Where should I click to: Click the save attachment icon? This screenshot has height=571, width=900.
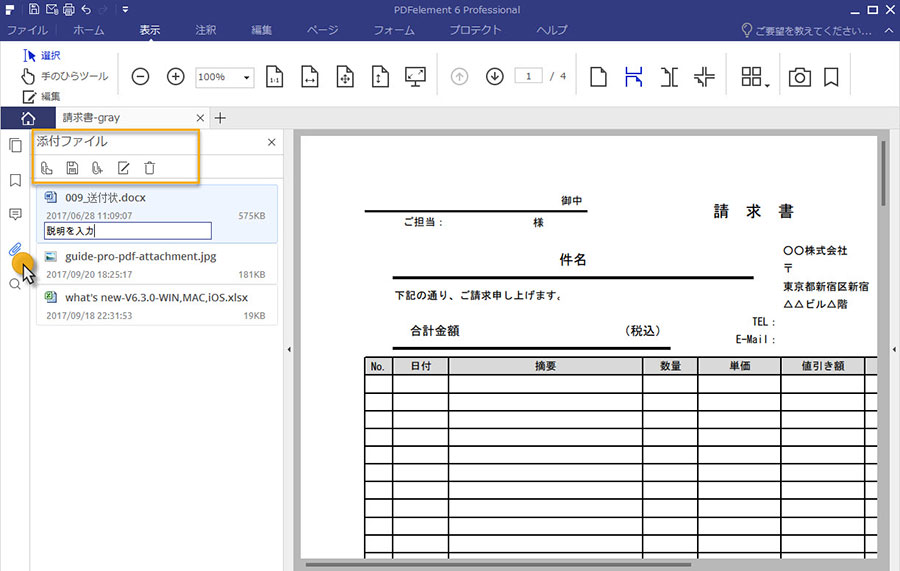[72, 168]
